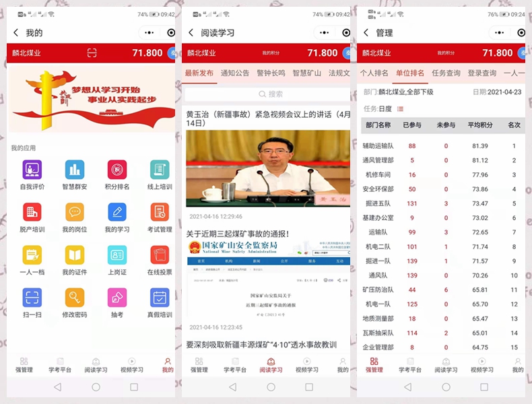Open article 关于近期三起煤矿事故的通报
The width and height of the screenshot is (532, 404).
(x=238, y=234)
